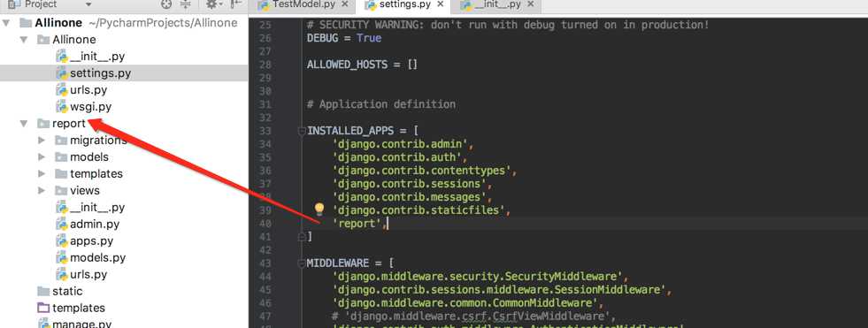
Task: Click the SessionMiddleware line
Action: coord(501,290)
